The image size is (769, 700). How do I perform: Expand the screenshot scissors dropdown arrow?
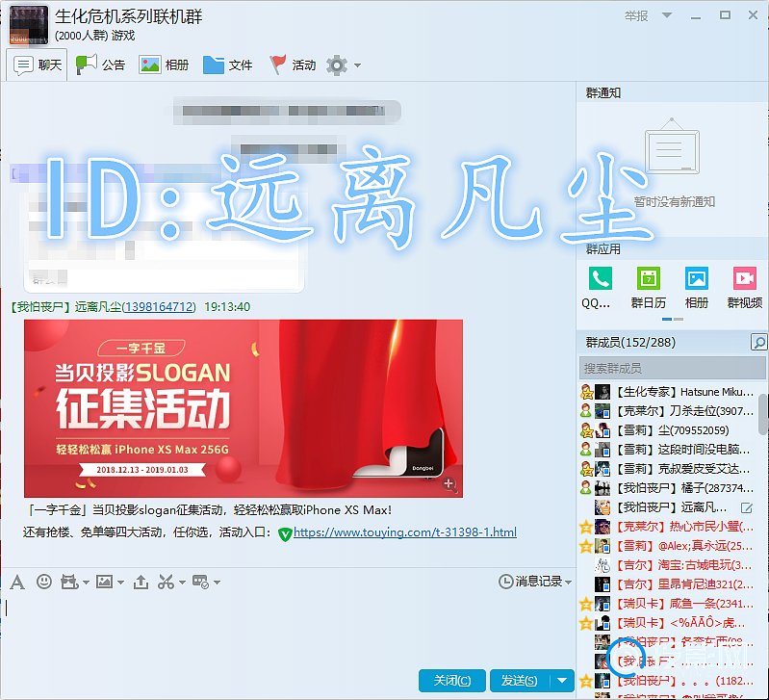[x=182, y=583]
